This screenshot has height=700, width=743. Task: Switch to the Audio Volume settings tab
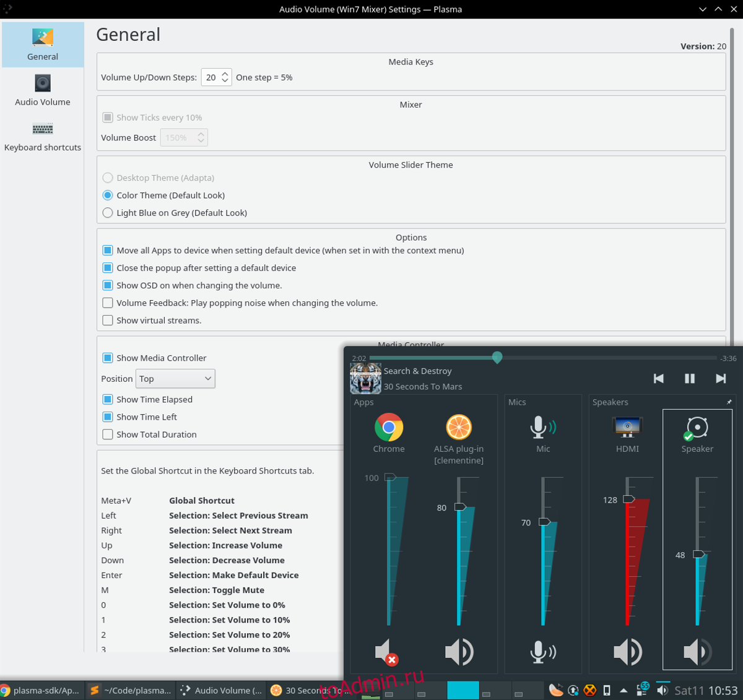click(x=43, y=90)
